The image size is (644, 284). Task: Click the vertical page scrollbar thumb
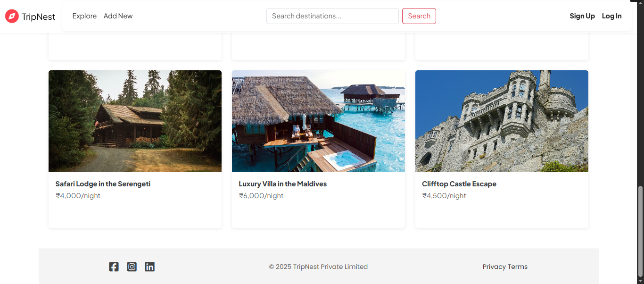tap(640, 231)
